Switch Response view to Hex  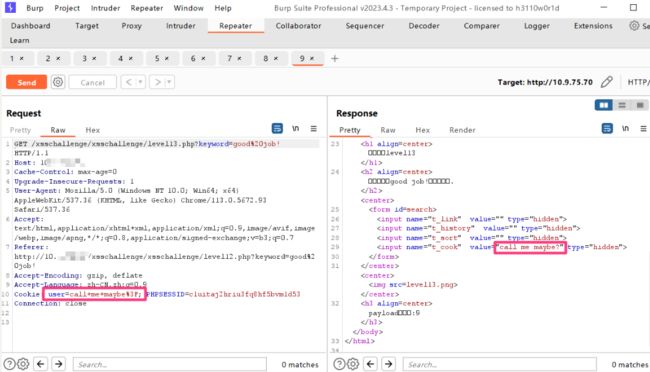422,130
